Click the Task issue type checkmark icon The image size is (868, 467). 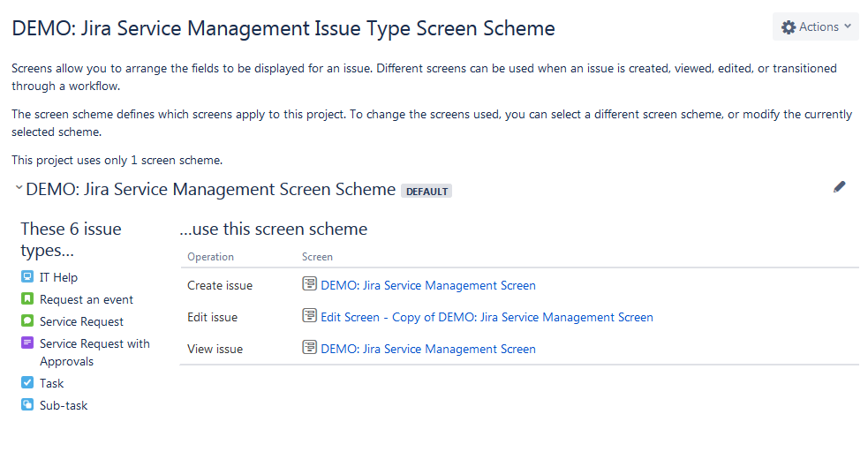pyautogui.click(x=27, y=382)
